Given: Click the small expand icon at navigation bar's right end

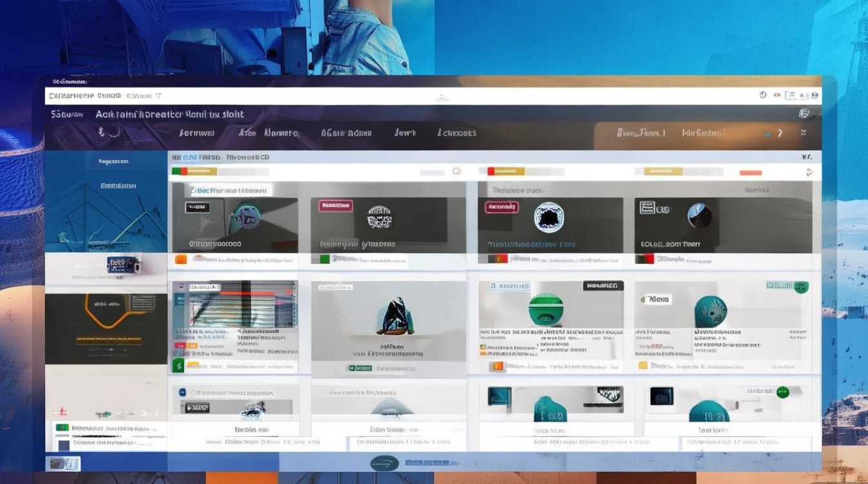Looking at the screenshot, I should coord(803,133).
